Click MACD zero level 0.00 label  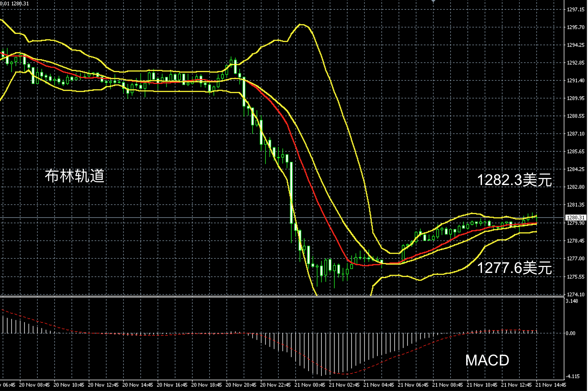point(571,333)
